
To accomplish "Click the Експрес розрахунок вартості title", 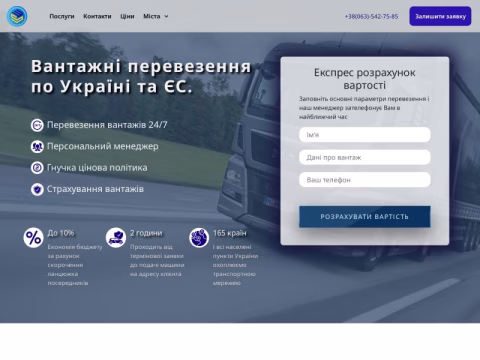I will tap(365, 79).
